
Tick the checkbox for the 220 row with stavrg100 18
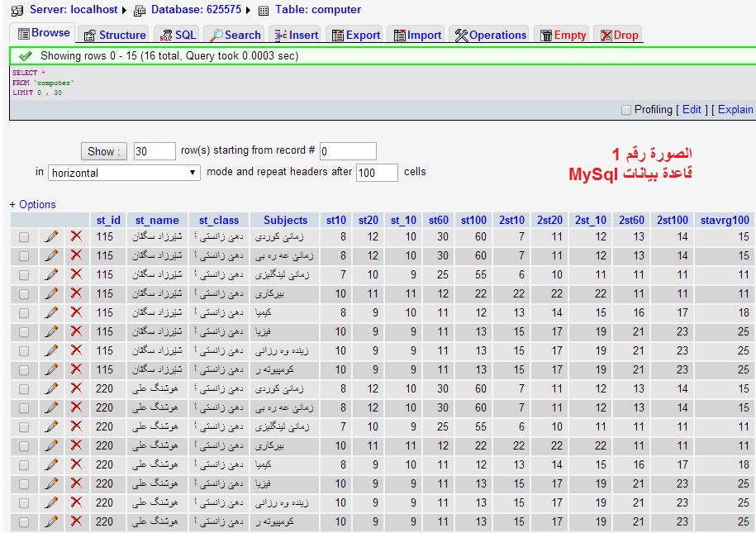tap(24, 465)
